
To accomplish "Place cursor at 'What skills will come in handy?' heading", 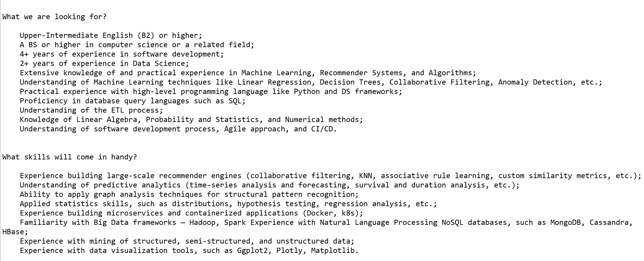I will click(69, 157).
